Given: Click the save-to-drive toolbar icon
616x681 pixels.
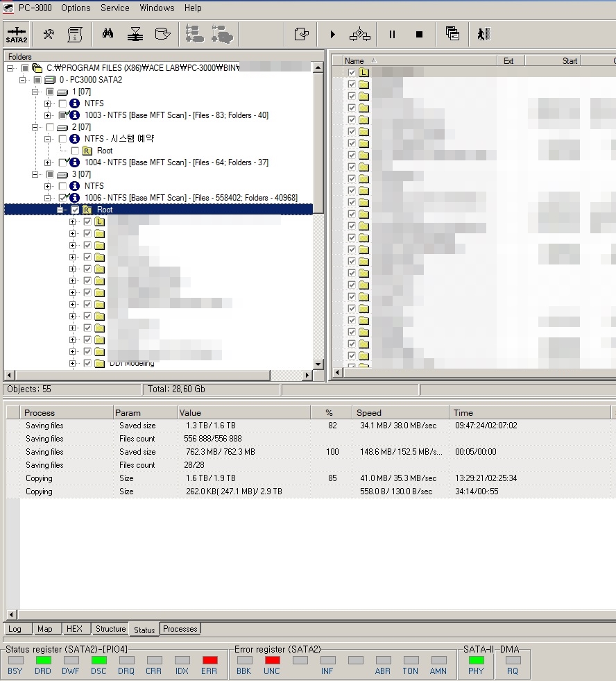Looking at the screenshot, I should (162, 34).
